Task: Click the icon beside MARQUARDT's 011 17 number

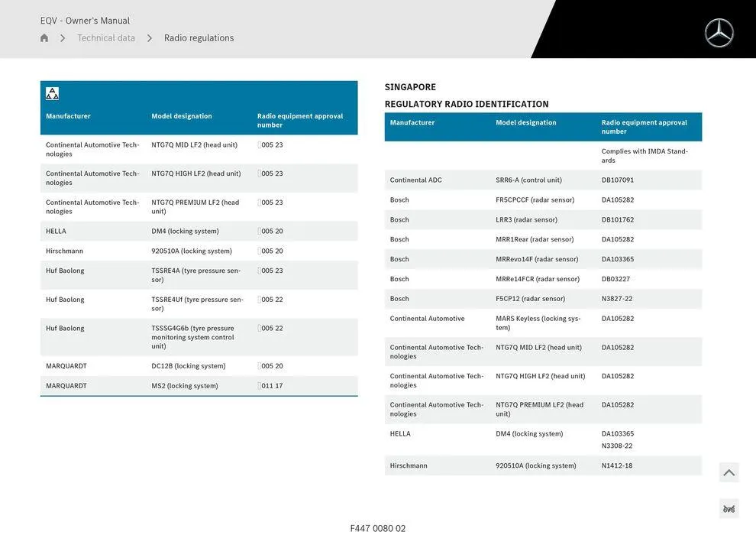Action: [258, 384]
